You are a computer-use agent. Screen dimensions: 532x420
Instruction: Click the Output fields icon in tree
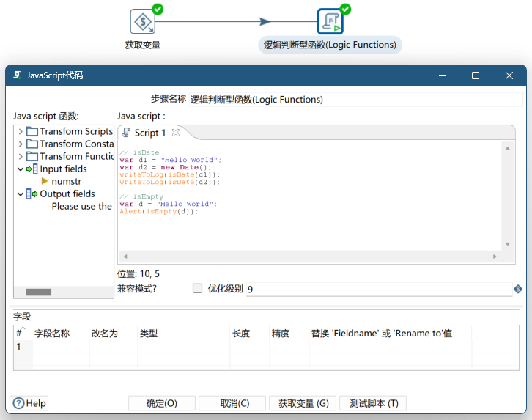click(32, 194)
